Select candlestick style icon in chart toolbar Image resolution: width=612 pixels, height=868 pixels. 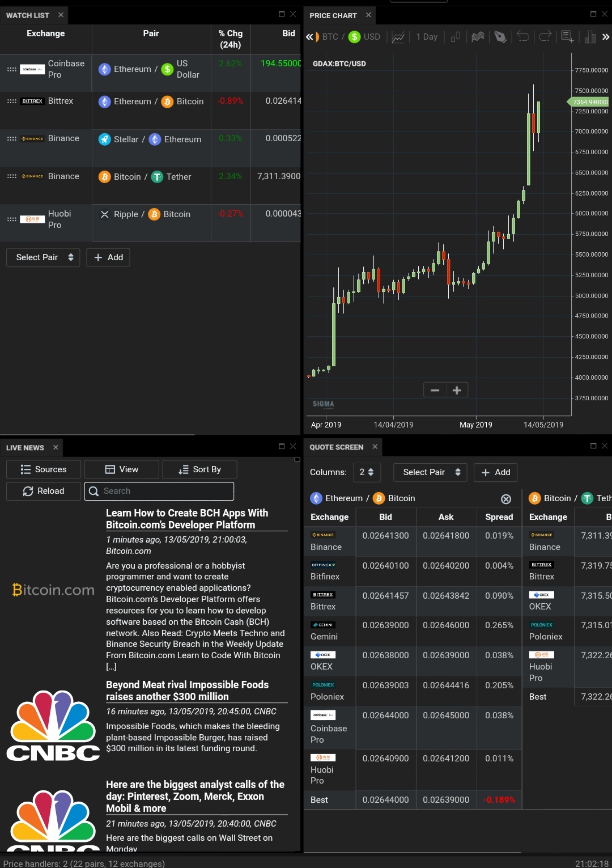455,37
